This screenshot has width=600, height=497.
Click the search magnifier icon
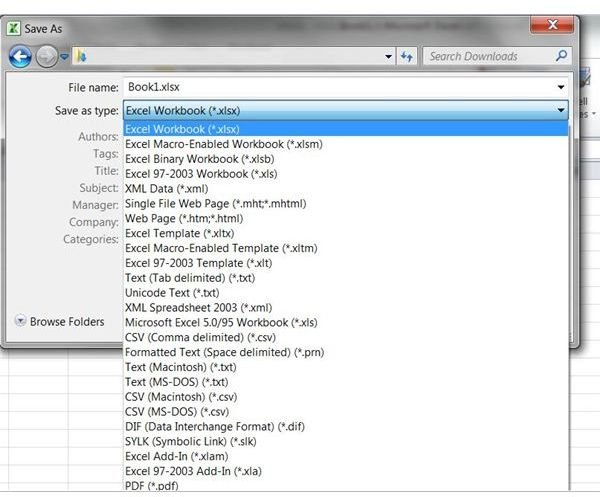point(561,56)
